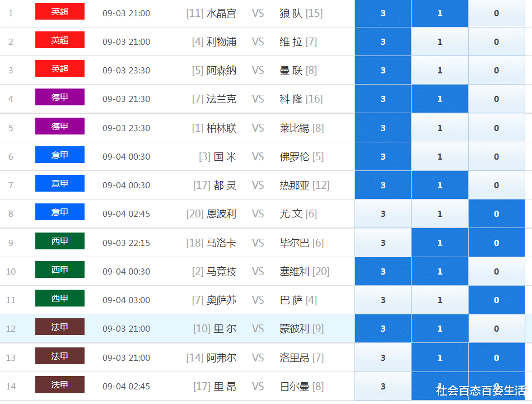
Task: Open away team 曼联 [8]
Action: pyautogui.click(x=298, y=70)
